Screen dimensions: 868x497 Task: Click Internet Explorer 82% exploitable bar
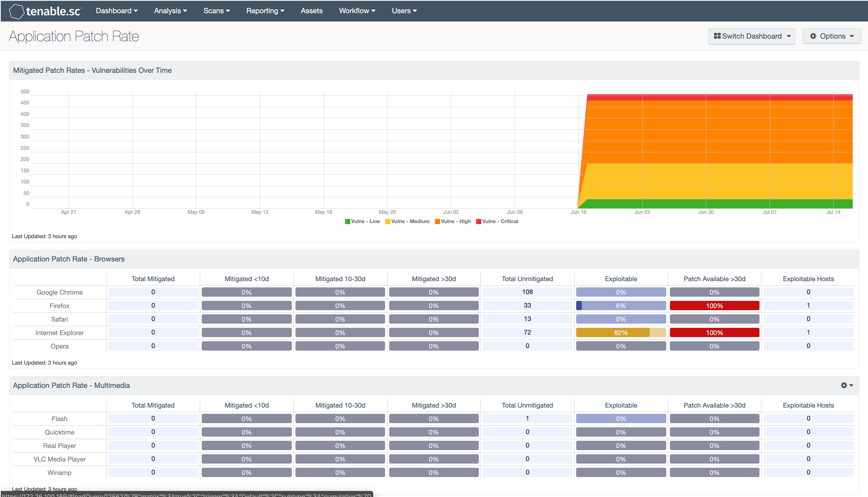pos(621,332)
